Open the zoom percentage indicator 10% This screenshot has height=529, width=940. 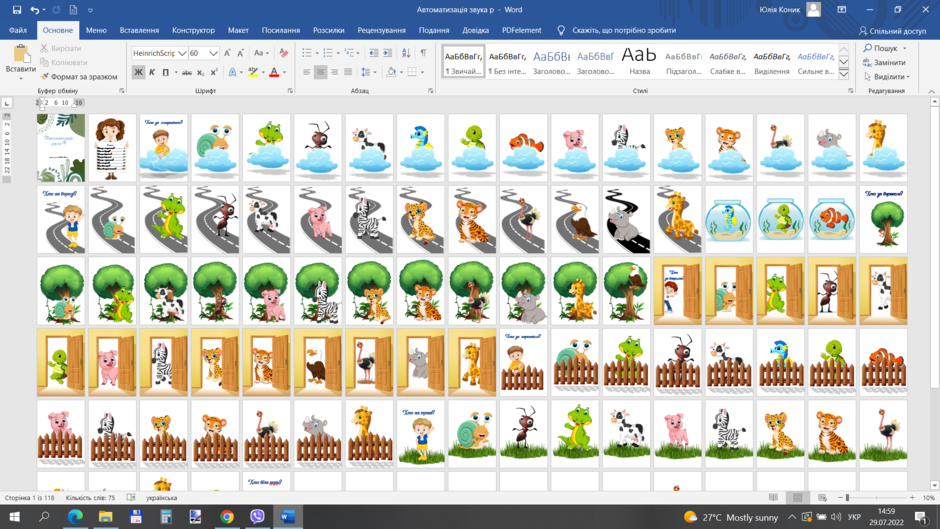928,498
